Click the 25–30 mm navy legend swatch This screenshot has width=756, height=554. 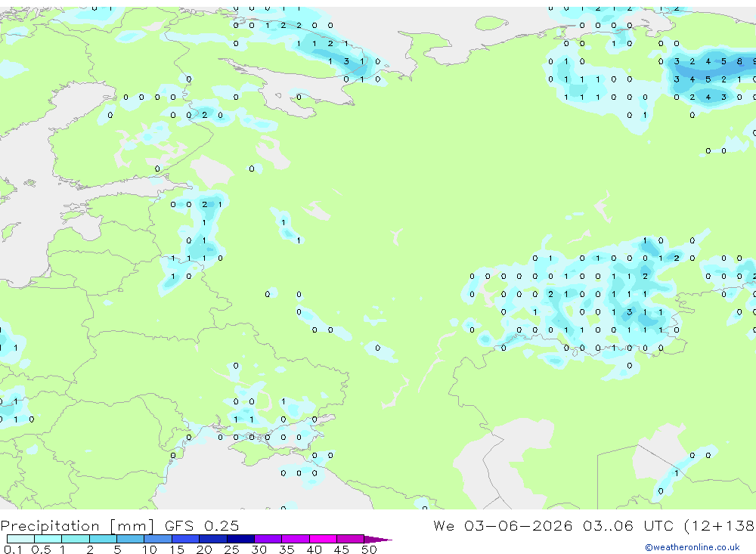tap(240, 539)
